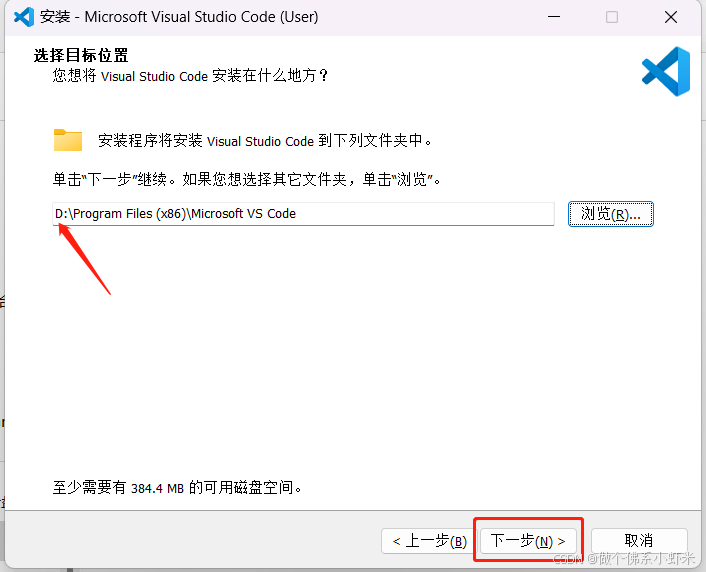Click the window title 安装 - Microsoft Visual Studio Code (User)
This screenshot has height=572, width=706.
(179, 17)
